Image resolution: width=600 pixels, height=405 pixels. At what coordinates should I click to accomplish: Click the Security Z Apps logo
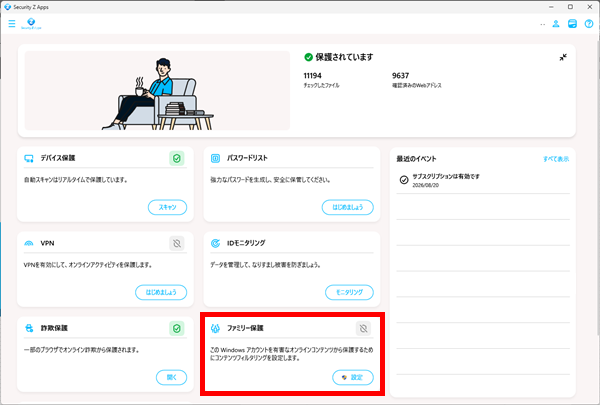31,24
